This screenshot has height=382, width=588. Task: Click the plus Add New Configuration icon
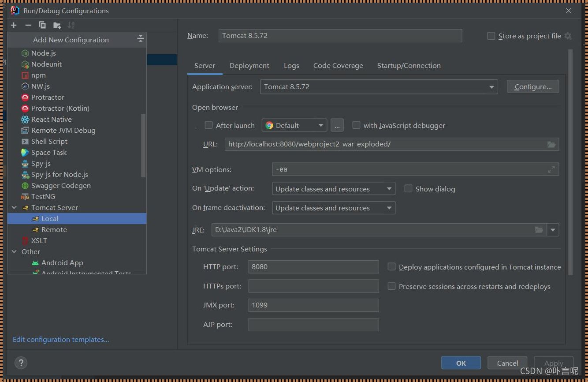tap(14, 25)
